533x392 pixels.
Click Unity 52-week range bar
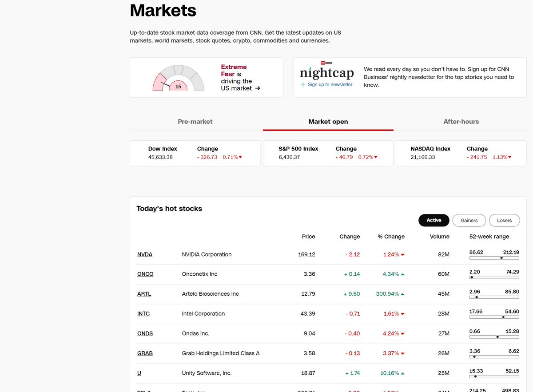pos(494,376)
